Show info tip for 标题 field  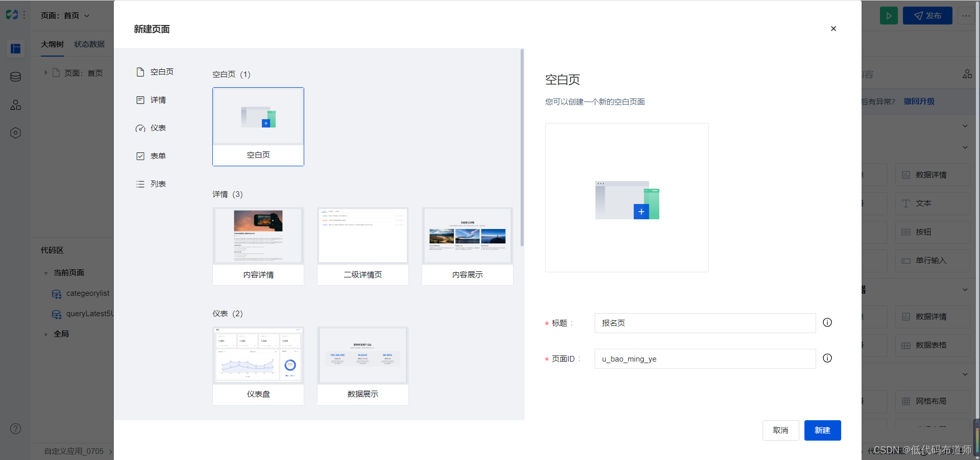pyautogui.click(x=827, y=322)
